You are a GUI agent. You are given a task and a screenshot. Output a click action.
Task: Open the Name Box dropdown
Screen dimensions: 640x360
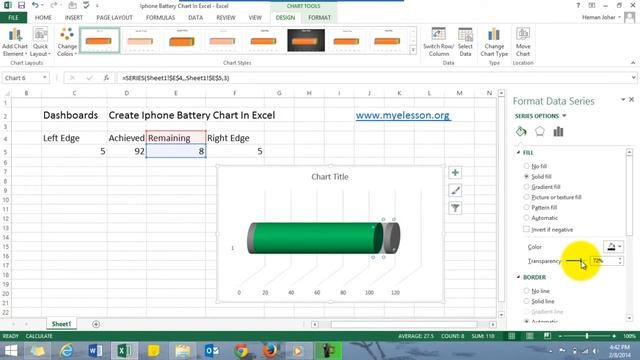click(x=44, y=78)
